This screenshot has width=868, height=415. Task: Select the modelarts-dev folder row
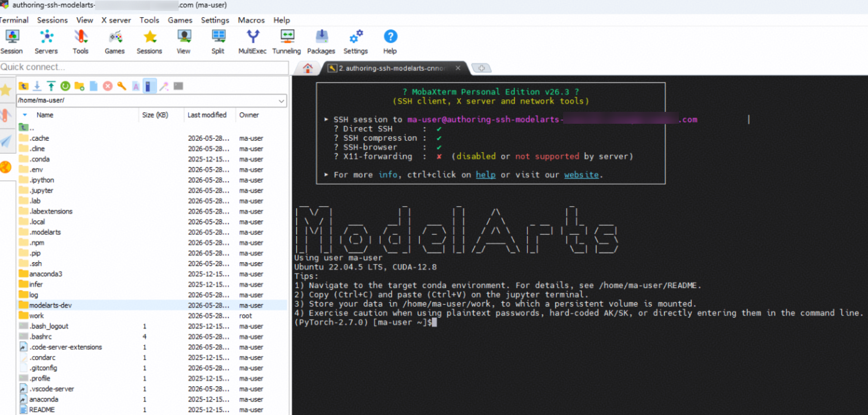(152, 306)
